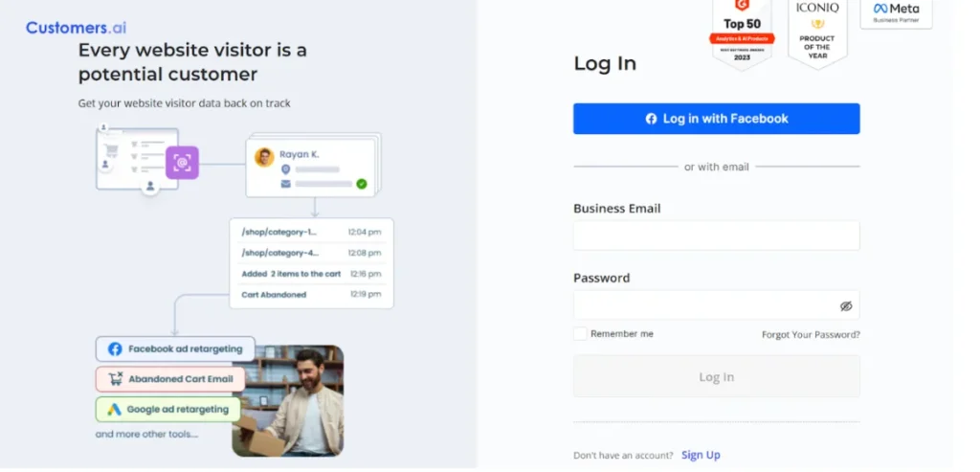The image size is (980, 472).
Task: Click the man with package photo
Action: point(288,401)
